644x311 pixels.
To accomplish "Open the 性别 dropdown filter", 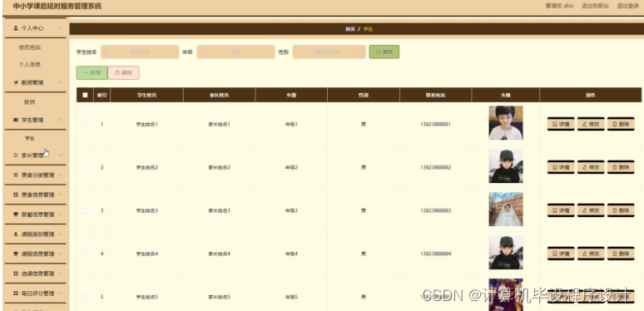I will pyautogui.click(x=329, y=52).
